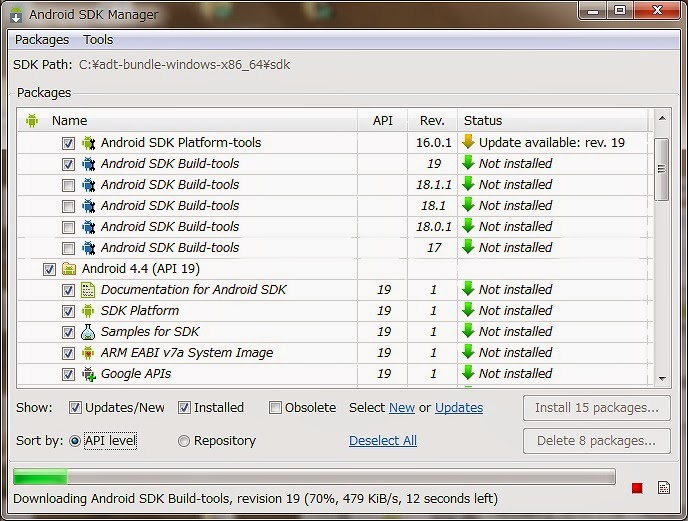The image size is (688, 521).
Task: Select the API level sort radio button
Action: click(75, 441)
